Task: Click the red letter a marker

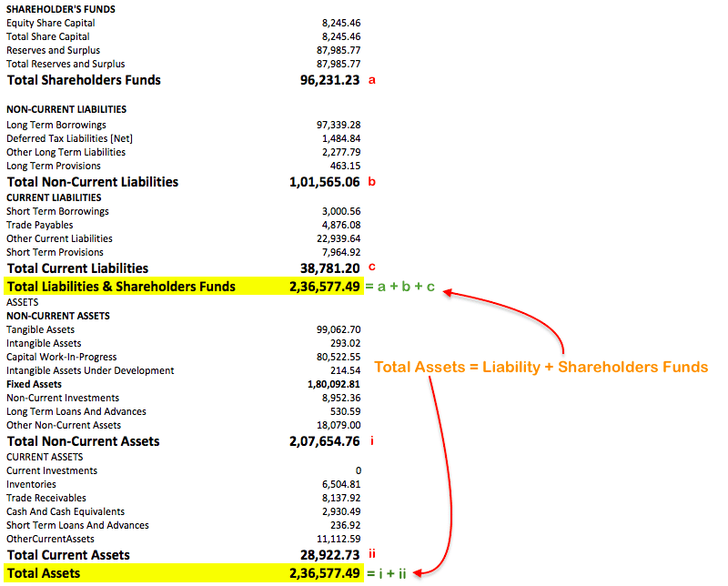Action: coord(371,80)
